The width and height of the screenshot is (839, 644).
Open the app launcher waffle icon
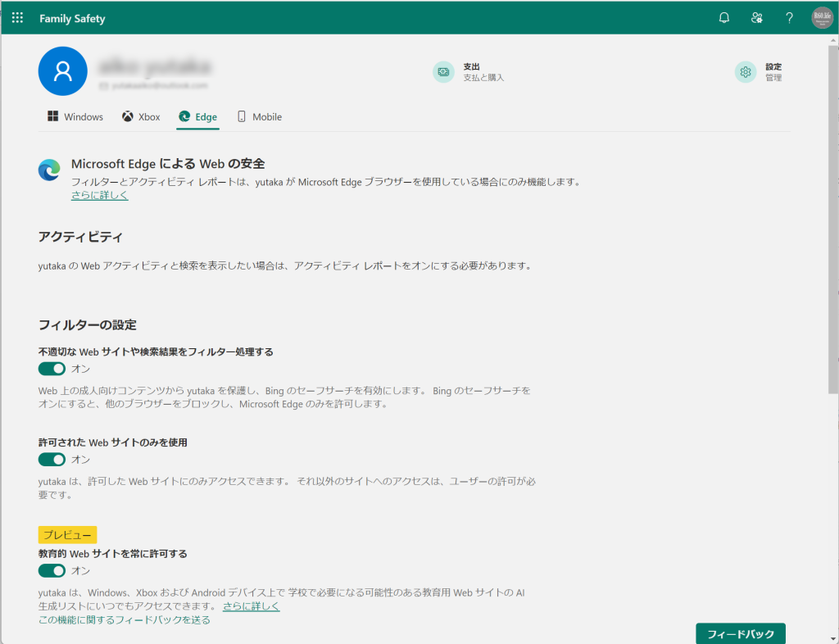(17, 18)
